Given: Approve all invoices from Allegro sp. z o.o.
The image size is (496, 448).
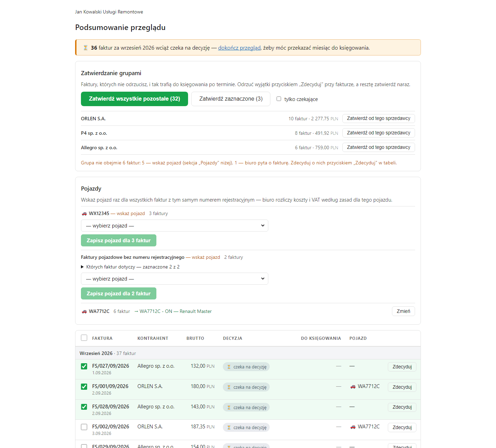Looking at the screenshot, I should tap(379, 147).
